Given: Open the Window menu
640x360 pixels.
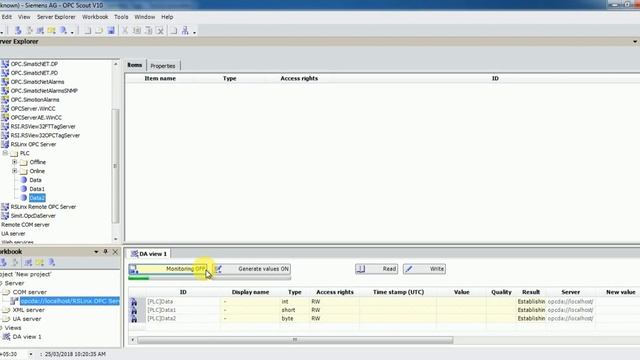Looking at the screenshot, I should tap(144, 17).
